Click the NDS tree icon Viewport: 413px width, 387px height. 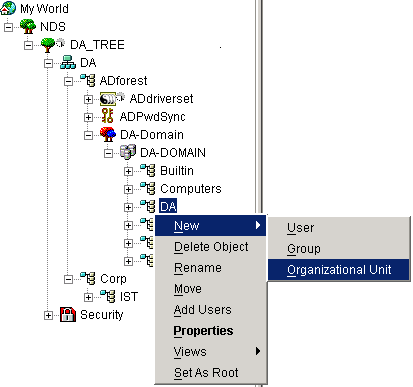point(28,26)
